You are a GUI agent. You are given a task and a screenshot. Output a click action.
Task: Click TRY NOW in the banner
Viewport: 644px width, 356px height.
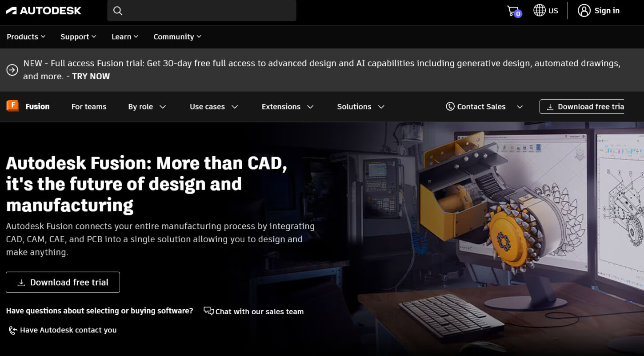[91, 76]
